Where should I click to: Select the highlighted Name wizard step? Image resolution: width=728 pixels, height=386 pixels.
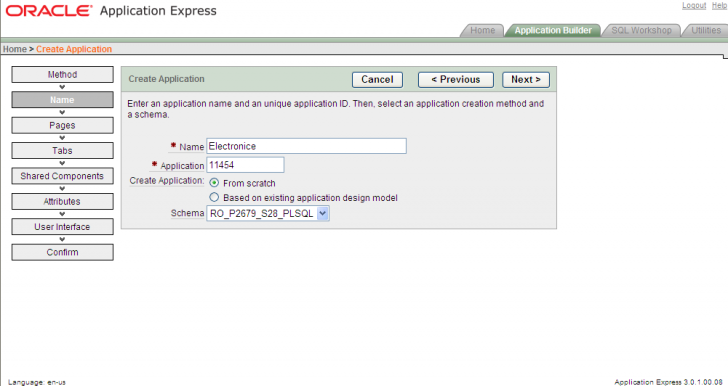pyautogui.click(x=62, y=100)
